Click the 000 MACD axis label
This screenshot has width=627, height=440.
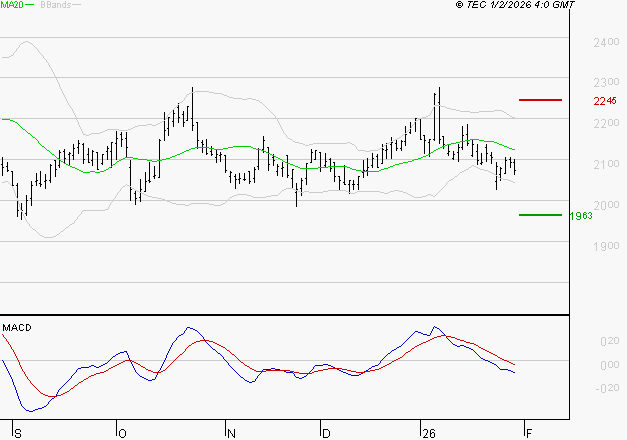610,365
